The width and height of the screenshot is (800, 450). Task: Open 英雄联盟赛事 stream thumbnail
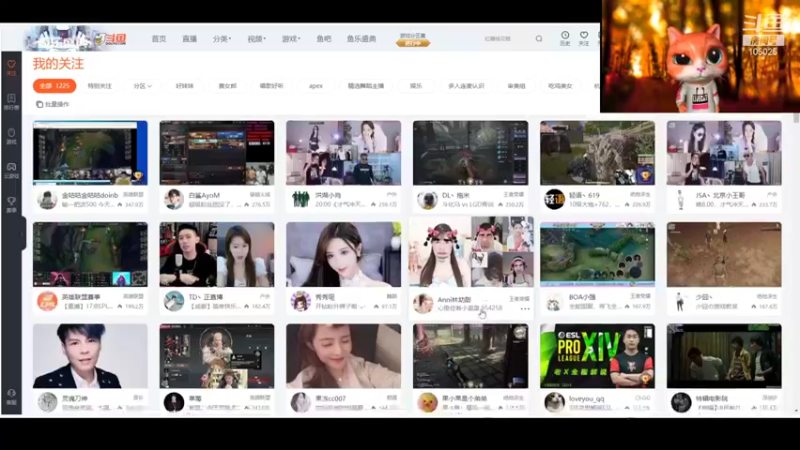pos(90,254)
